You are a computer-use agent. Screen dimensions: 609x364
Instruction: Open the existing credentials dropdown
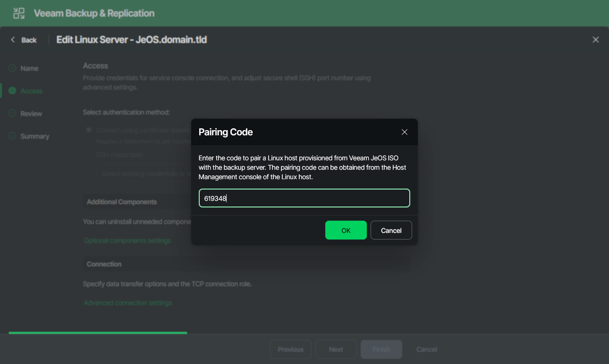point(142,174)
